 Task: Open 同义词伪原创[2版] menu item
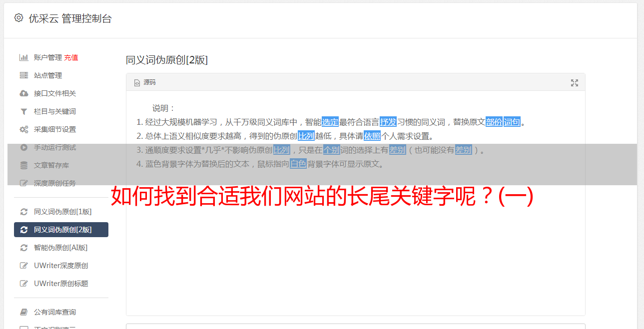coord(61,230)
